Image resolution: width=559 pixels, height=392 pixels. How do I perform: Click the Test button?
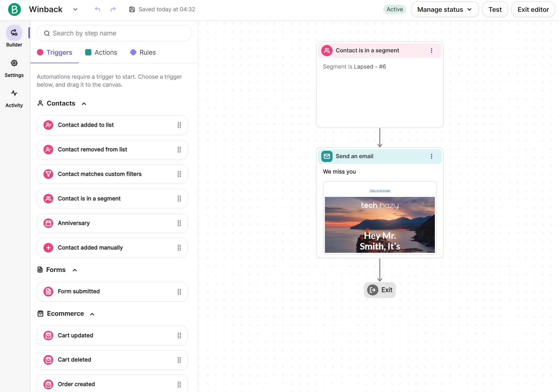pyautogui.click(x=495, y=9)
